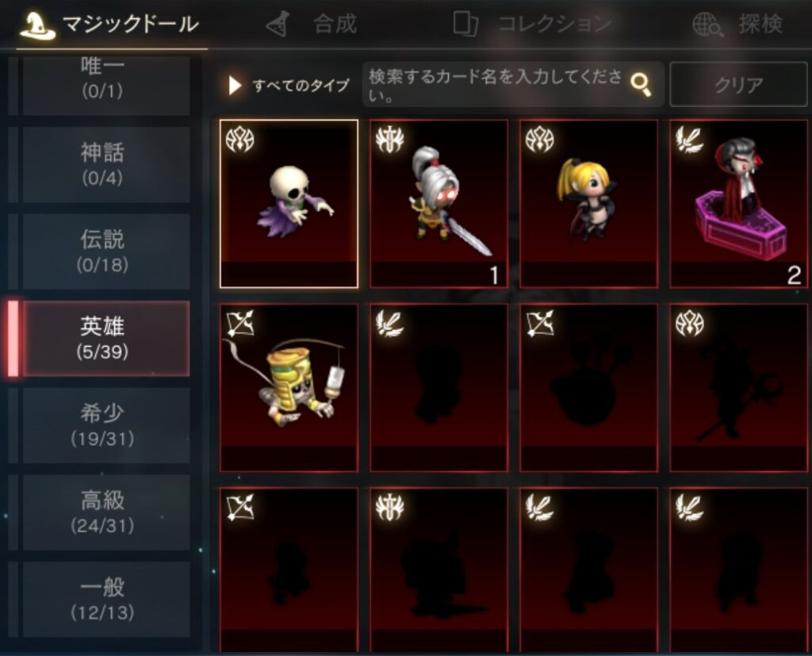Click the クリア button
This screenshot has height=656, width=812.
coord(738,84)
